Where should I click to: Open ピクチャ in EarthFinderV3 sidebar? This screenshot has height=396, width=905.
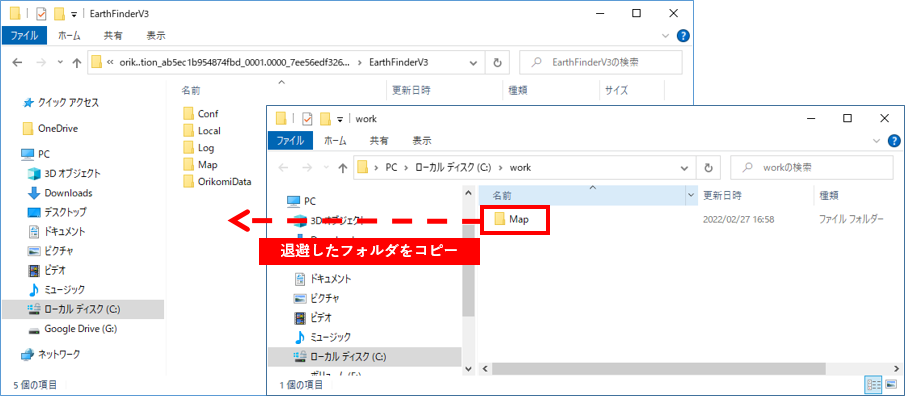[51, 251]
